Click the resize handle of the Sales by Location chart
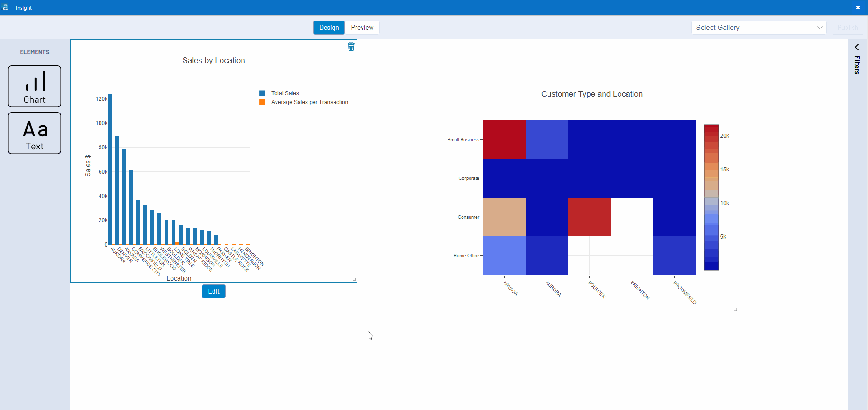 pos(354,279)
